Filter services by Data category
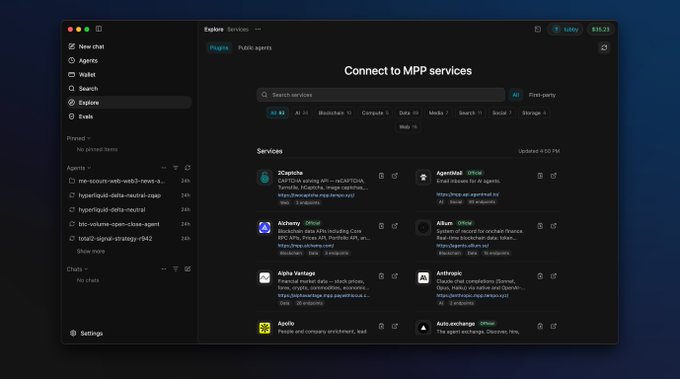This screenshot has height=379, width=680. tap(409, 113)
